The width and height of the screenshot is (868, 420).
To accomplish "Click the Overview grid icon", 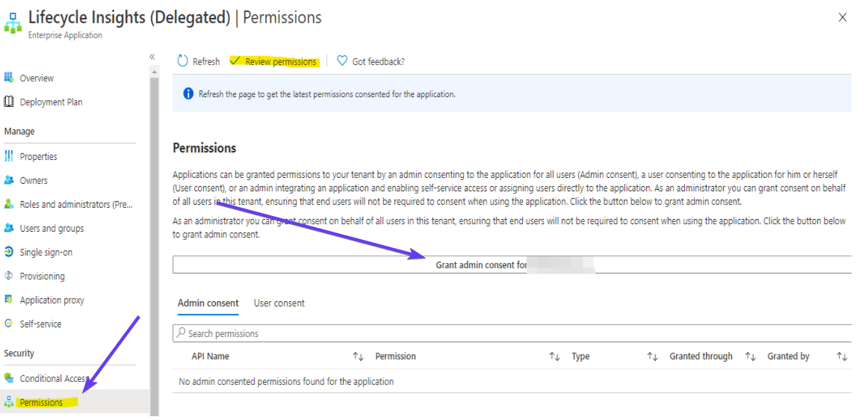I will coord(8,78).
